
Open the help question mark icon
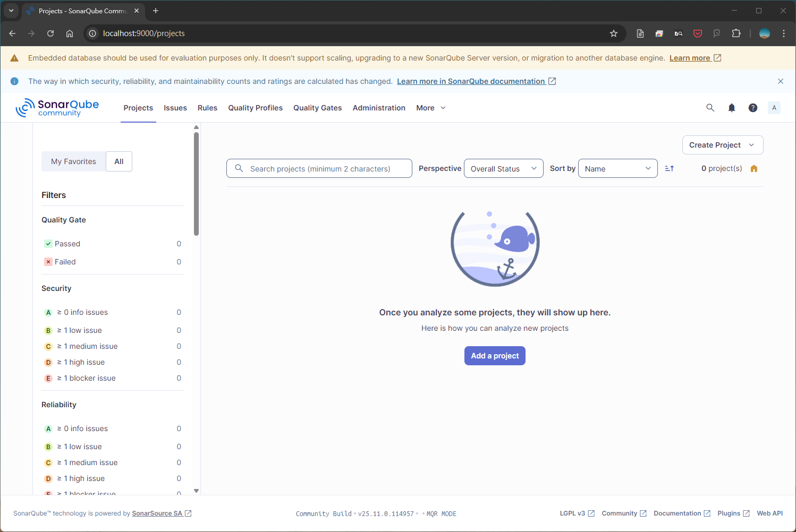click(753, 108)
